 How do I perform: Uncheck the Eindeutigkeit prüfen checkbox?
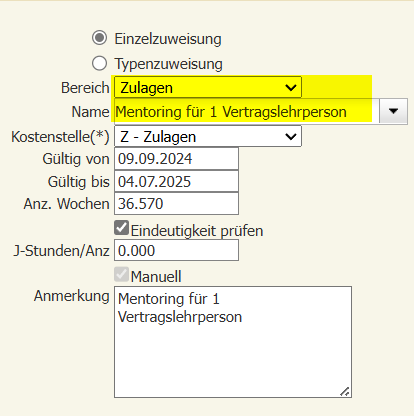(x=121, y=228)
